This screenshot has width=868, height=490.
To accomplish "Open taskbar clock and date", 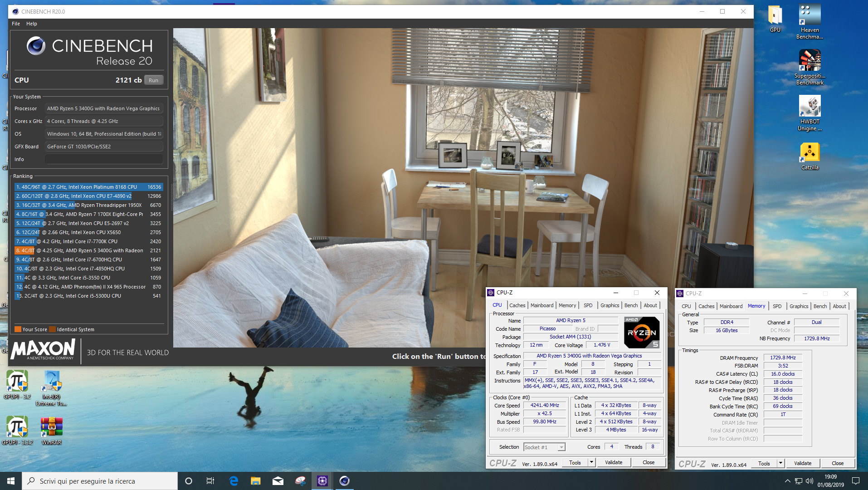I will pos(830,481).
